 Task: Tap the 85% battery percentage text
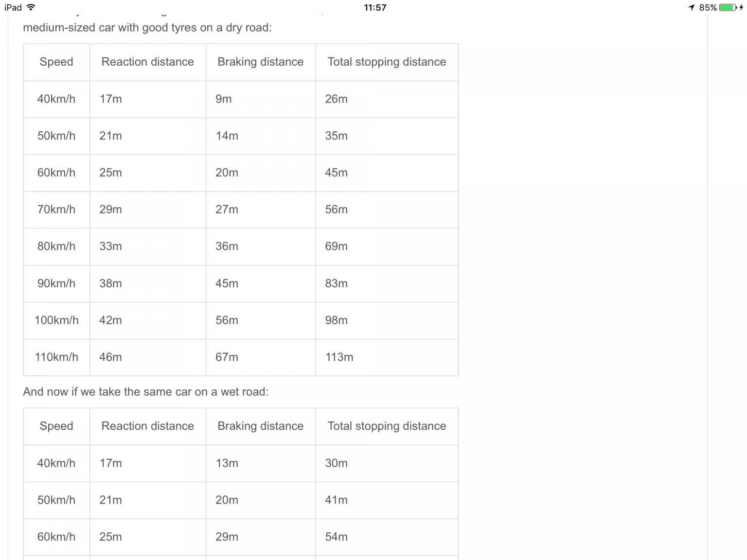[708, 7]
